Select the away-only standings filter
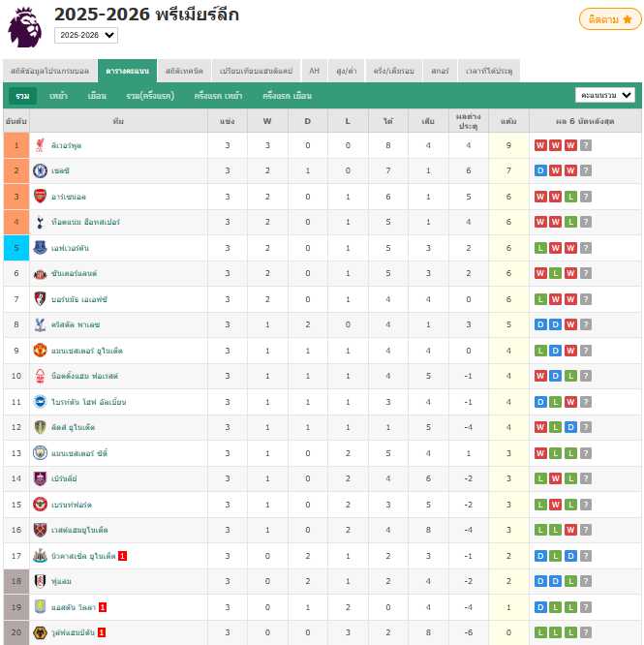Viewport: 644px width, 645px height. tap(97, 96)
